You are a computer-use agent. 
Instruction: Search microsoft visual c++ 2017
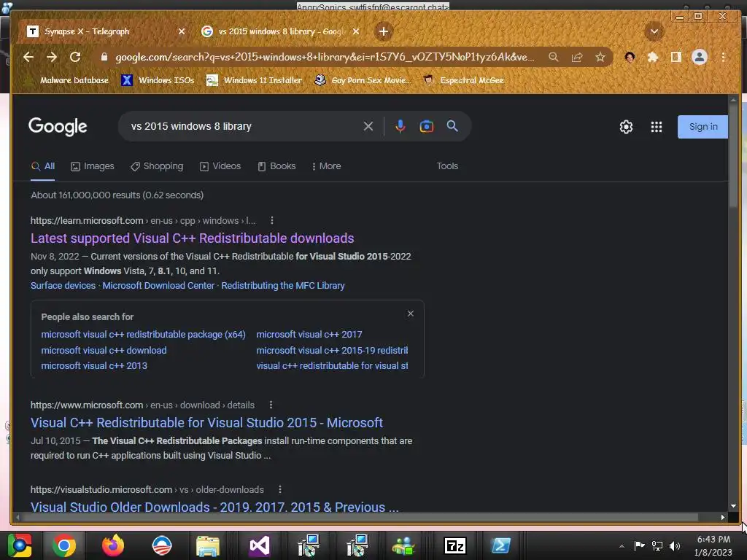coord(309,335)
